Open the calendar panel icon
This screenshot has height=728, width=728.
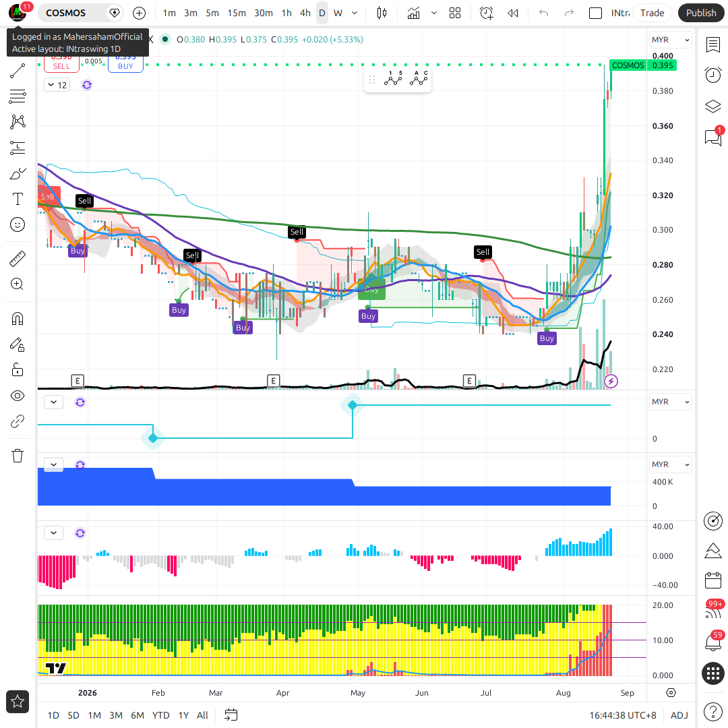(712, 580)
